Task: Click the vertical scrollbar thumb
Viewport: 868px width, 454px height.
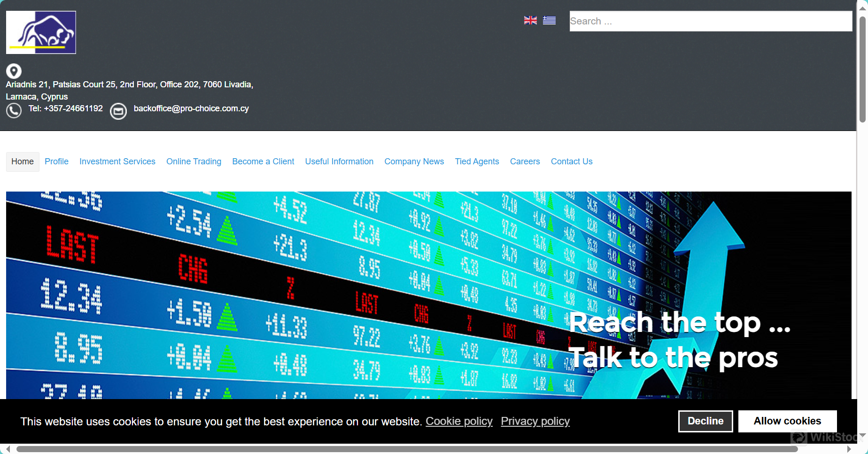Action: pos(862,69)
